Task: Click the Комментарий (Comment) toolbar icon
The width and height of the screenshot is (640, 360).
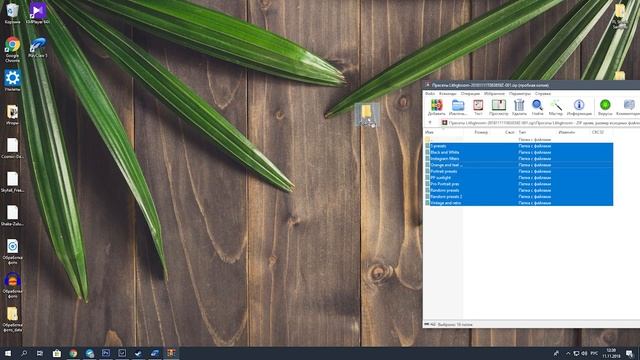Action: click(629, 107)
